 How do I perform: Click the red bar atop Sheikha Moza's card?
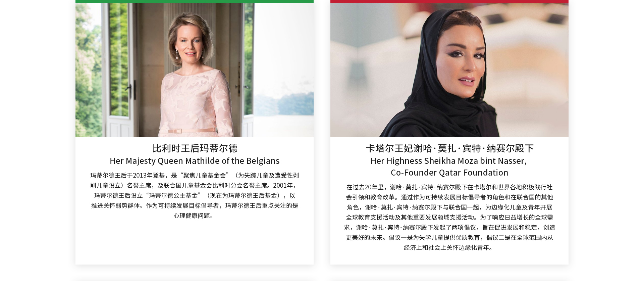coord(449,1)
